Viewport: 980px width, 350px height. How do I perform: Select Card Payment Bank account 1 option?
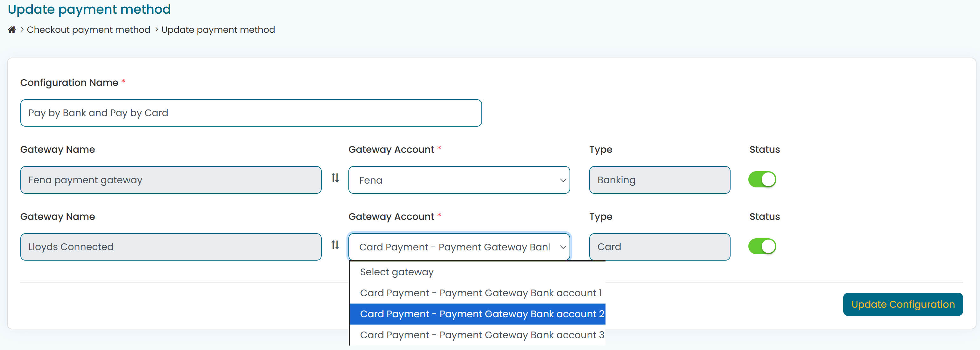tap(480, 292)
